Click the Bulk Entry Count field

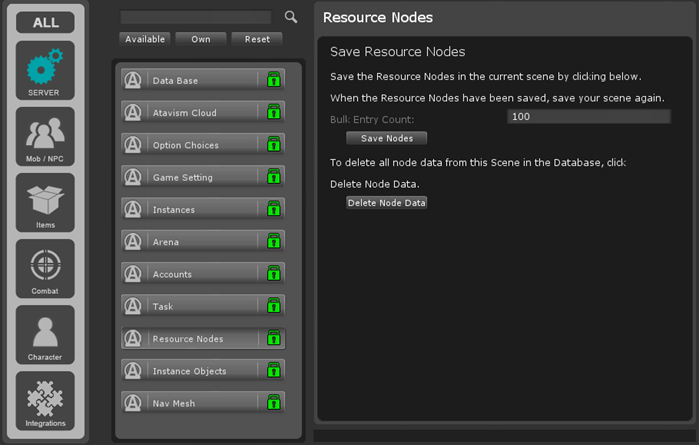[x=587, y=117]
